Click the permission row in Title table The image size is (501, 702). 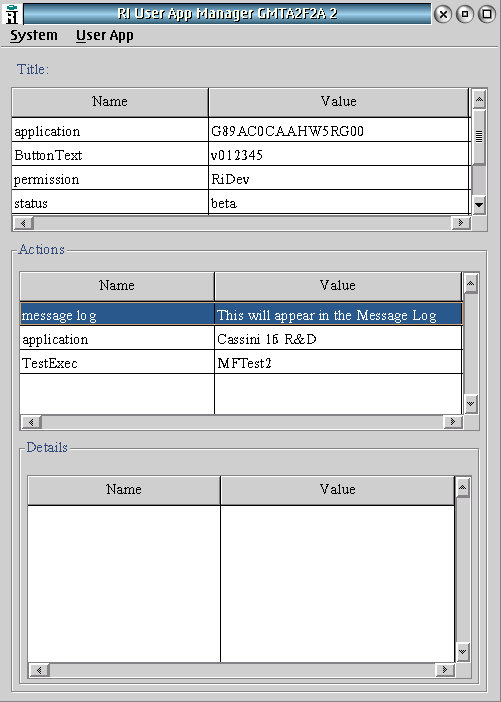click(241, 179)
